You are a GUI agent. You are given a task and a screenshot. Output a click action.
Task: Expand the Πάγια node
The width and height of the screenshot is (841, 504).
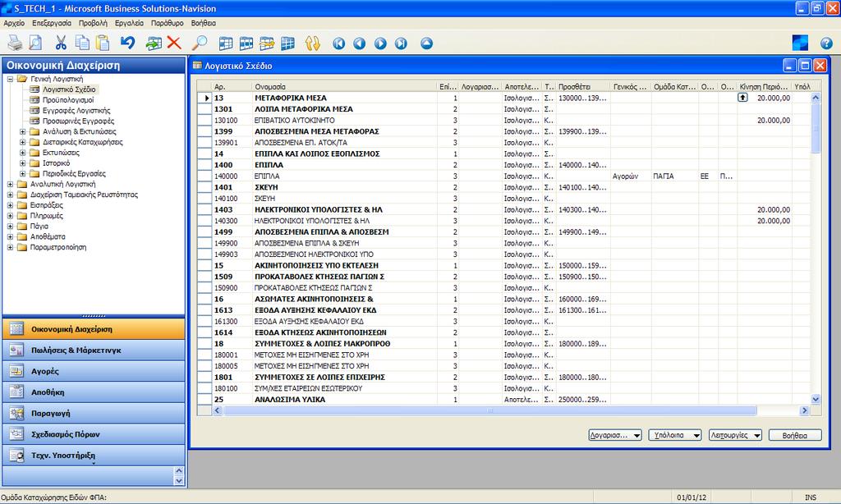10,227
